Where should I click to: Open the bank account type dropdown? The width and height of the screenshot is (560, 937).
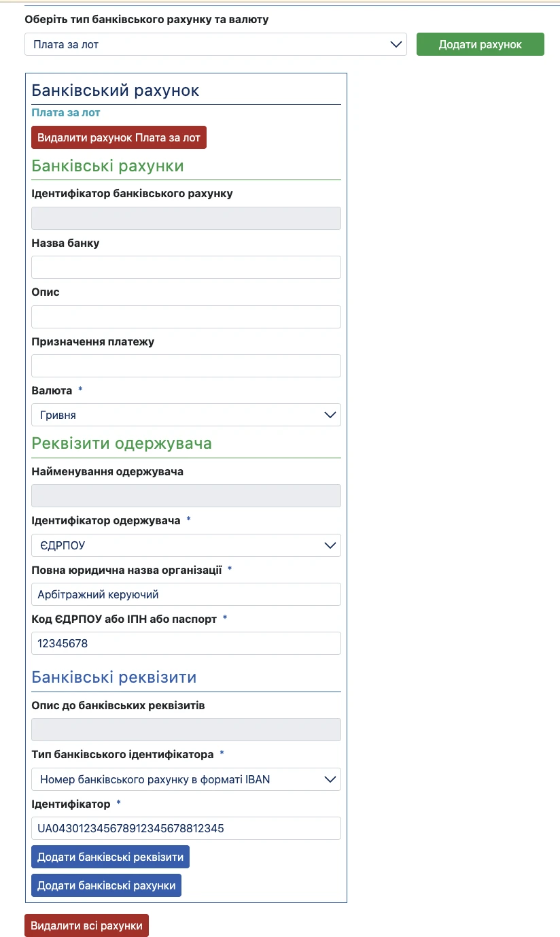tap(215, 44)
